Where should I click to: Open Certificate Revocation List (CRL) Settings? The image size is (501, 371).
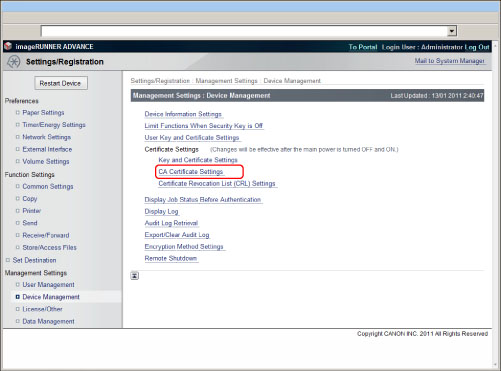tap(217, 184)
